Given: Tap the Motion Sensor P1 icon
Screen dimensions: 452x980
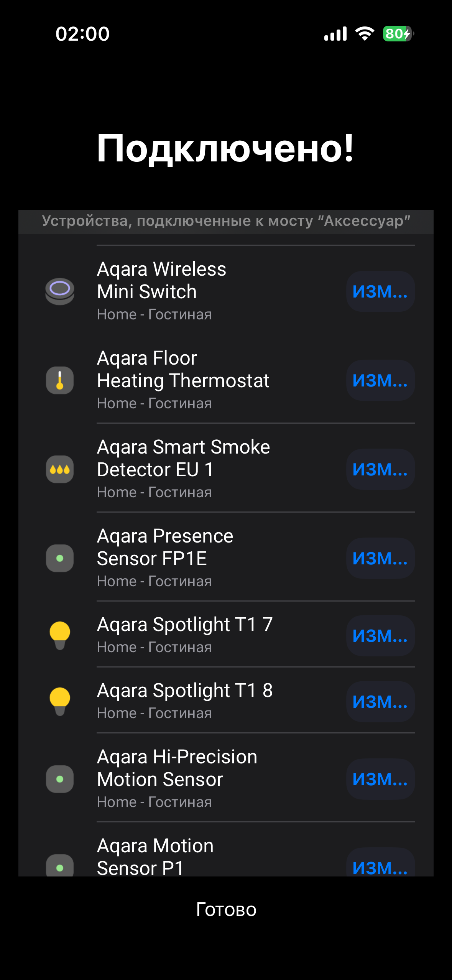Looking at the screenshot, I should pos(60,867).
